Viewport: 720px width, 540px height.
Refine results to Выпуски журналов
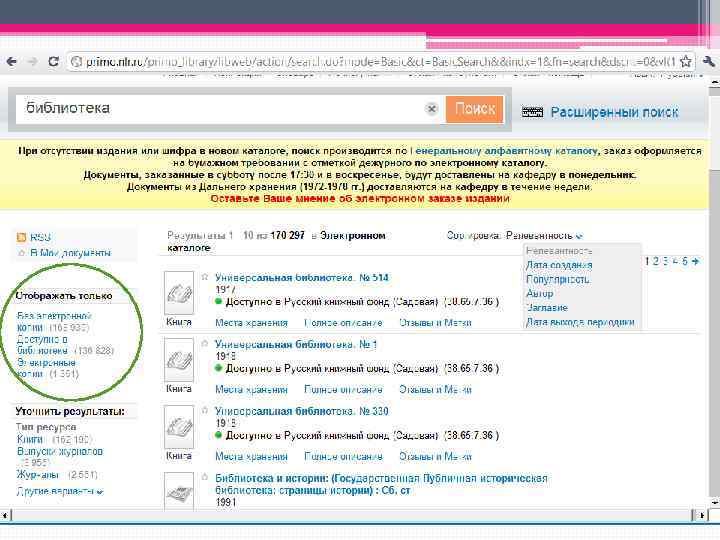point(60,451)
